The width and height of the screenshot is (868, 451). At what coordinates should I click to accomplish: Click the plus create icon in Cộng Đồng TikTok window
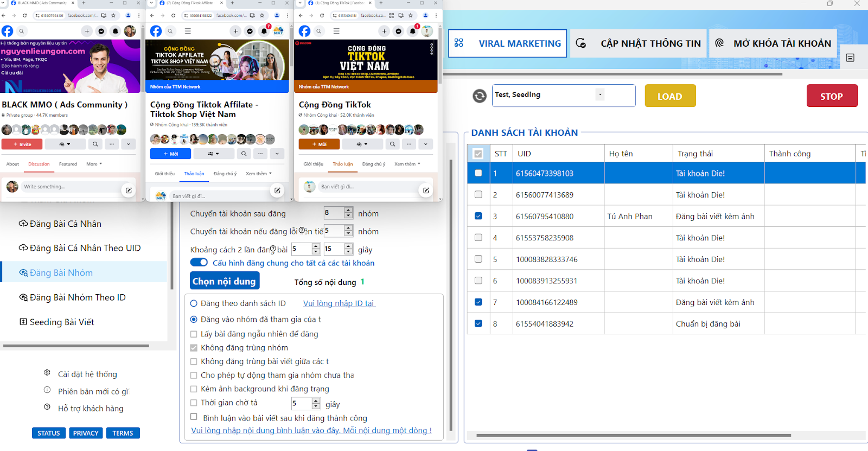click(x=384, y=31)
